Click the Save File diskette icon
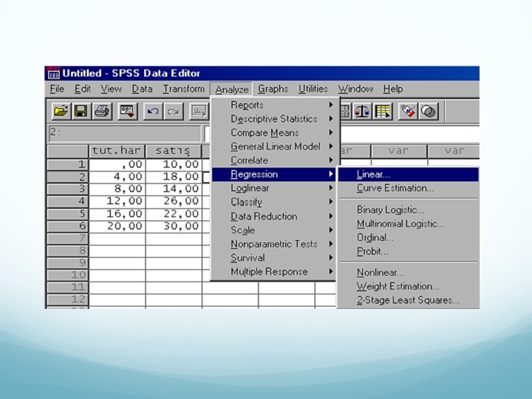 click(81, 112)
